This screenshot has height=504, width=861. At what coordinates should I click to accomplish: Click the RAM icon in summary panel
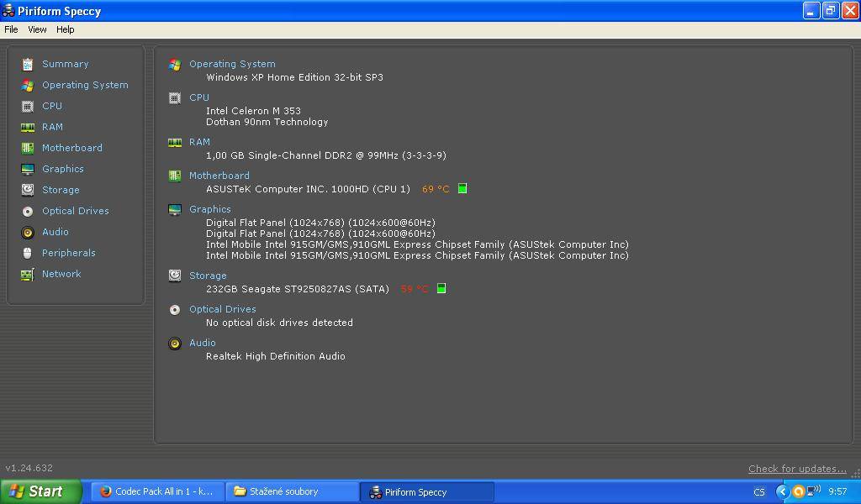(175, 143)
